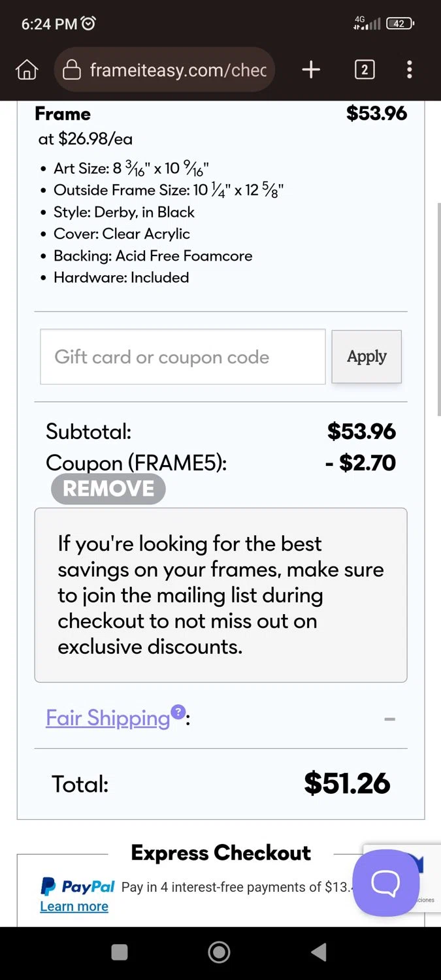Open the browser three-dot menu
This screenshot has height=980, width=441.
409,70
